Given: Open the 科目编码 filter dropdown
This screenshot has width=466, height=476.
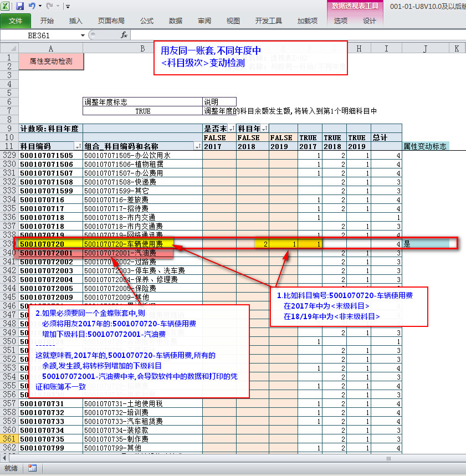Looking at the screenshot, I should pyautogui.click(x=78, y=146).
